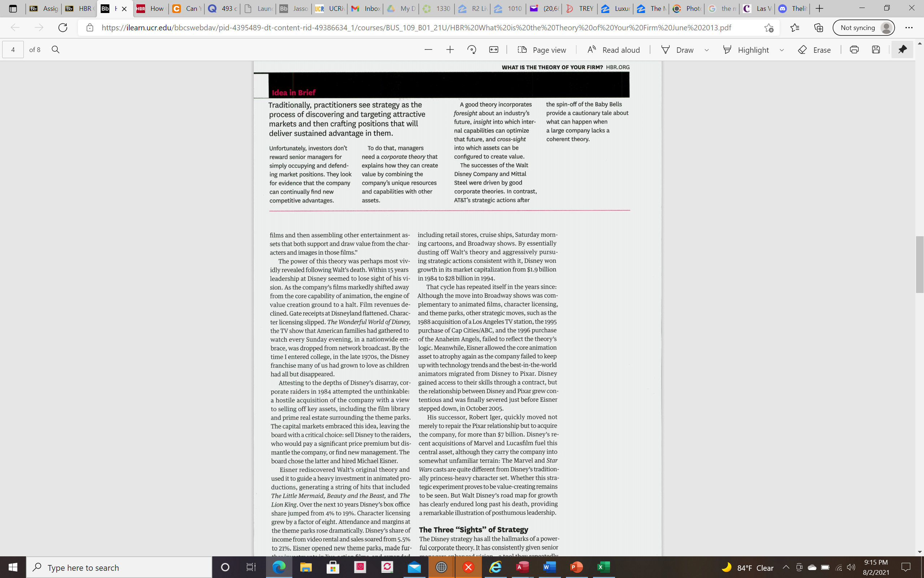
Task: Click the browser Back arrow
Action: coord(15,27)
